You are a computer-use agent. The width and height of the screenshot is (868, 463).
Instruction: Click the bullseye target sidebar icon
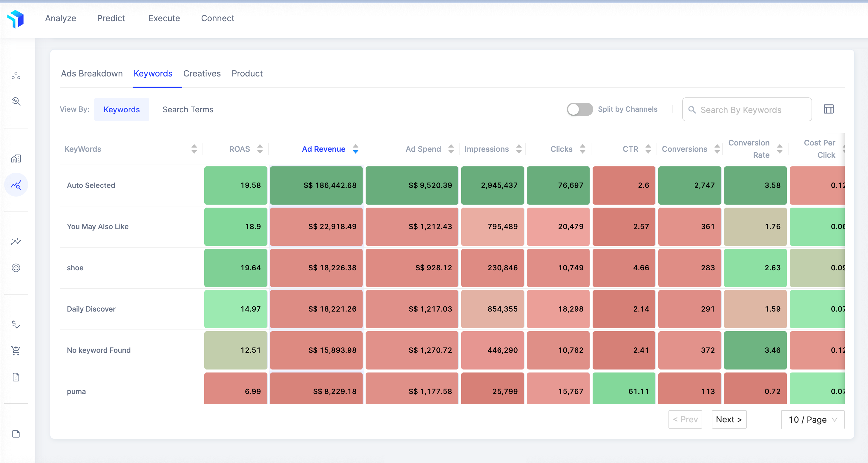16,268
